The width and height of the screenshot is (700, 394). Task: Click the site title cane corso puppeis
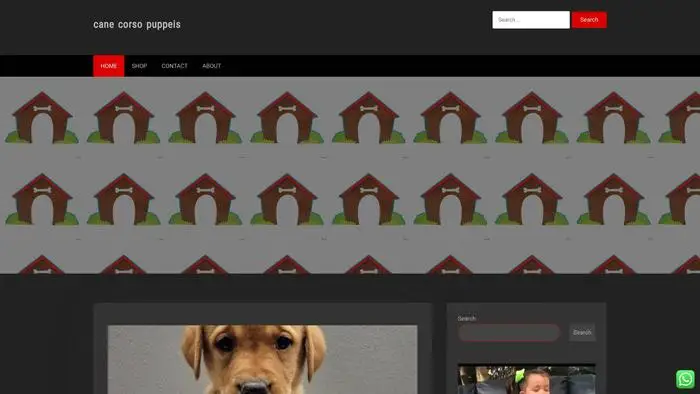[137, 25]
